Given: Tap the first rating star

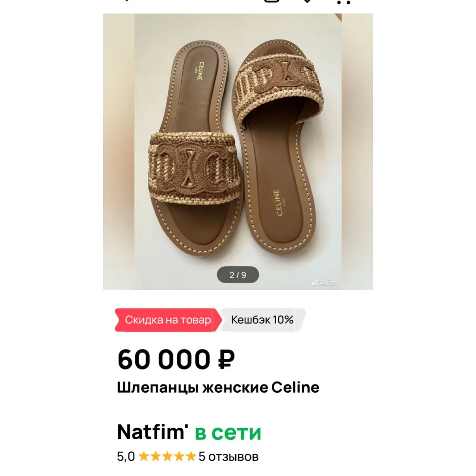Looking at the screenshot, I should click(144, 456).
